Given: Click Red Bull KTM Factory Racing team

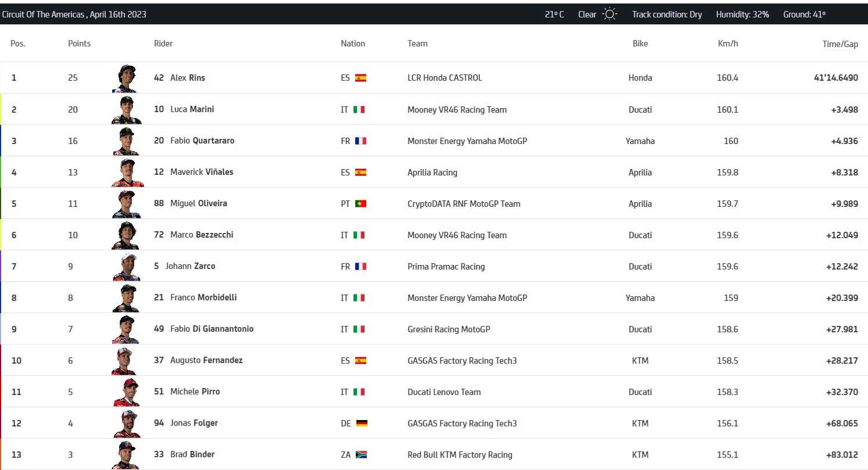Looking at the screenshot, I should coord(460,455).
